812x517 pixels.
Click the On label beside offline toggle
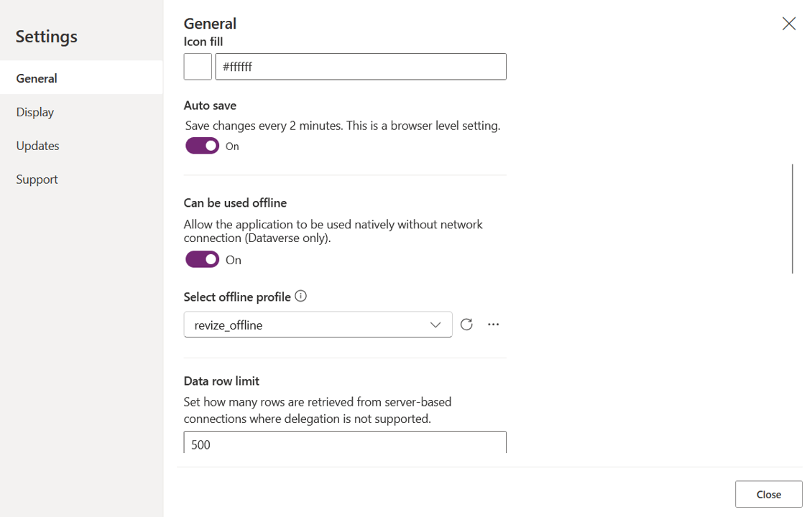(234, 260)
